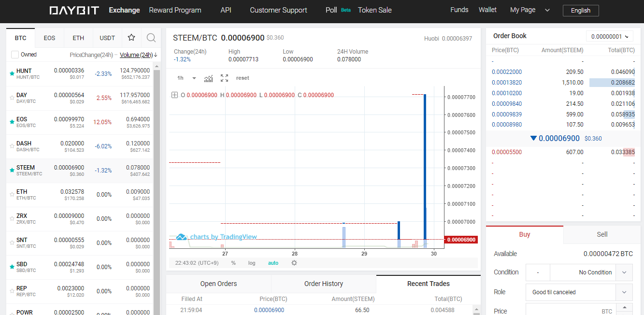Toggle favorite star for ETH
644x315 pixels.
tap(12, 195)
